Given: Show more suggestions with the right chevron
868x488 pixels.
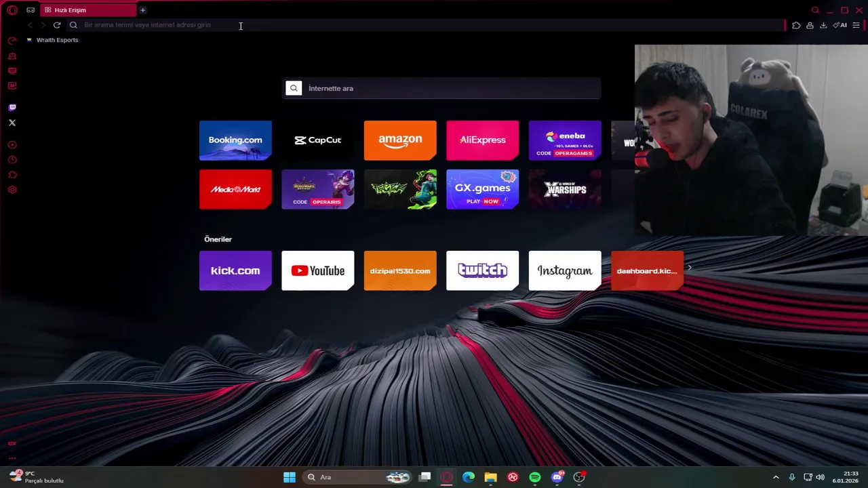Looking at the screenshot, I should tap(690, 268).
